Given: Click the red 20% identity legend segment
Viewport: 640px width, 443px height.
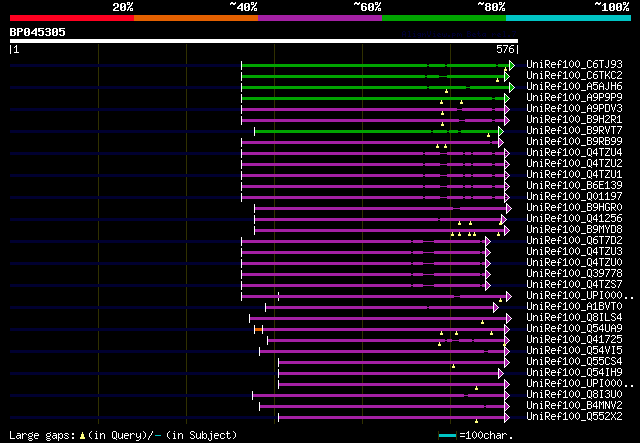Looking at the screenshot, I should tap(72, 18).
